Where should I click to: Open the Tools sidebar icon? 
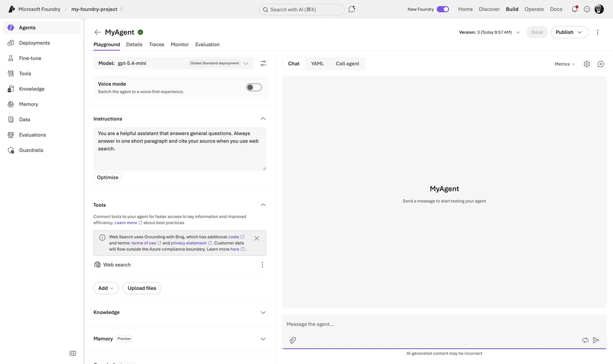[11, 74]
